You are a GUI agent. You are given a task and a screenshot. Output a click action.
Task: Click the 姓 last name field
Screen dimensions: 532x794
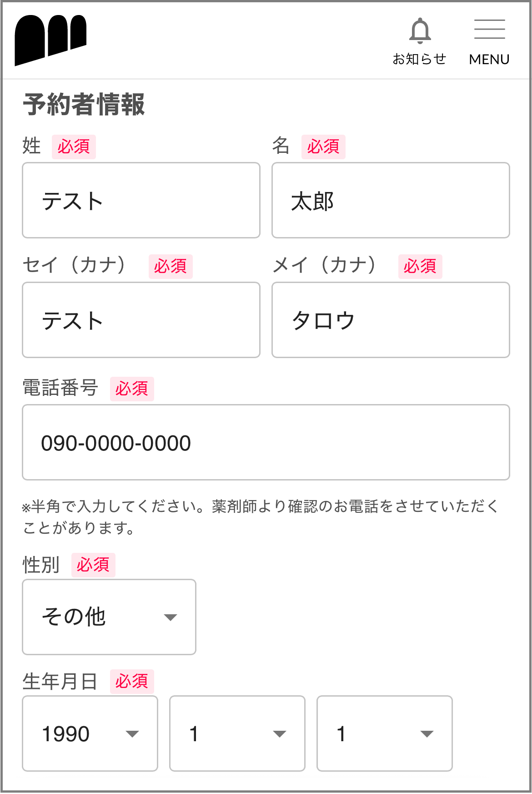(141, 200)
